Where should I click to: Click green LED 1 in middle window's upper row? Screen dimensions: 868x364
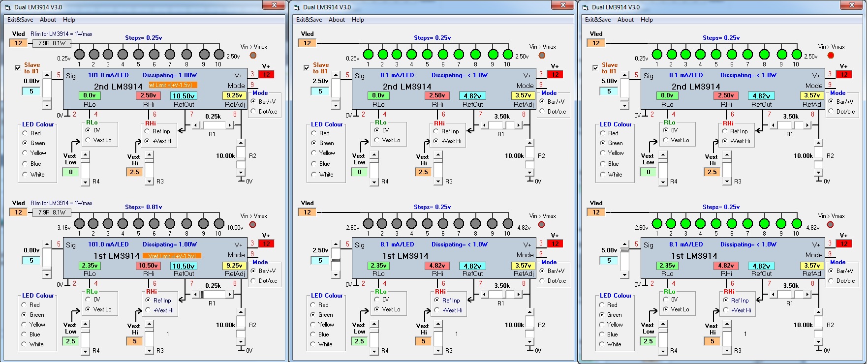click(368, 54)
